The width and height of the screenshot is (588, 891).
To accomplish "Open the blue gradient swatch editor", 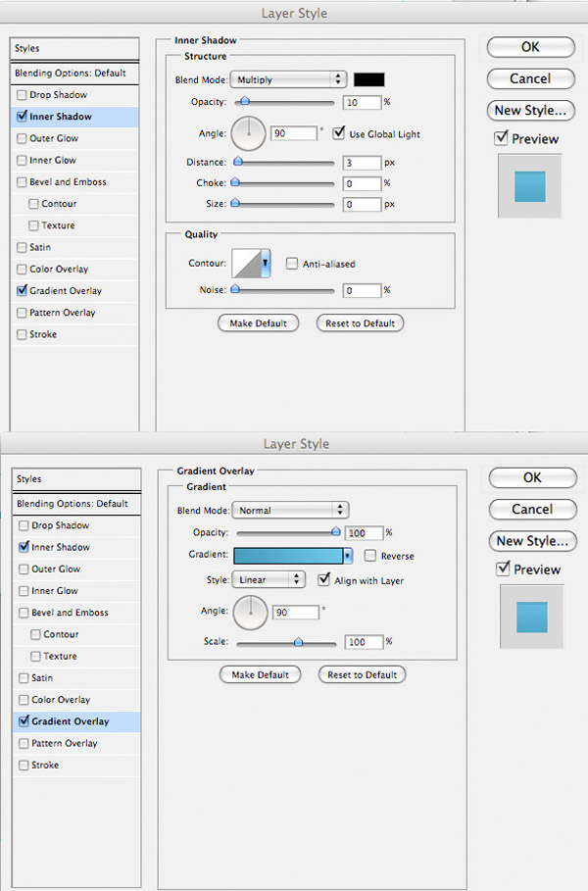I will 288,555.
